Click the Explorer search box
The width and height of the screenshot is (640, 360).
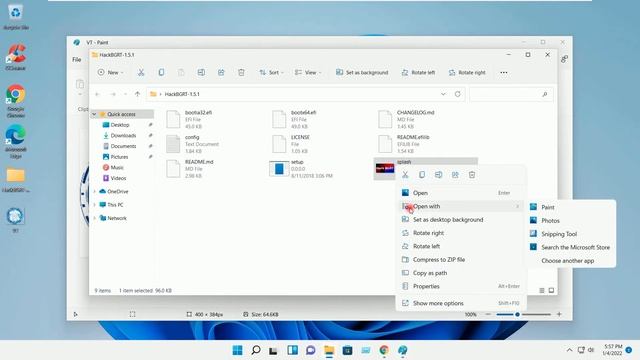[511, 94]
